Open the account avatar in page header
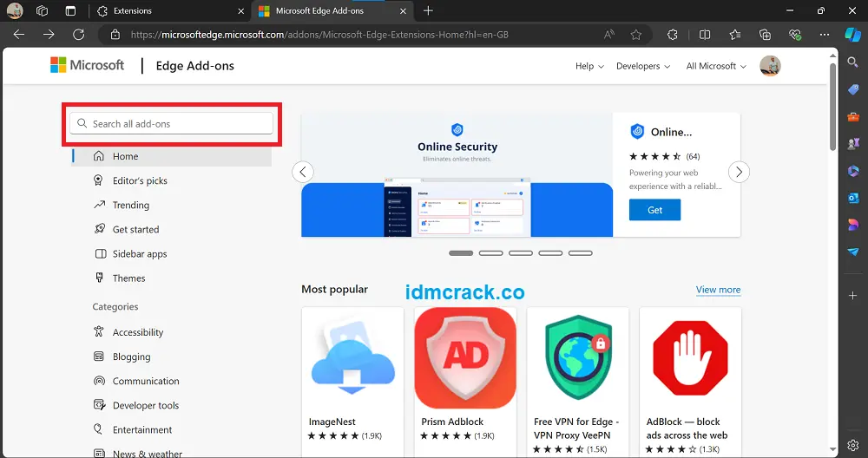 (x=770, y=66)
